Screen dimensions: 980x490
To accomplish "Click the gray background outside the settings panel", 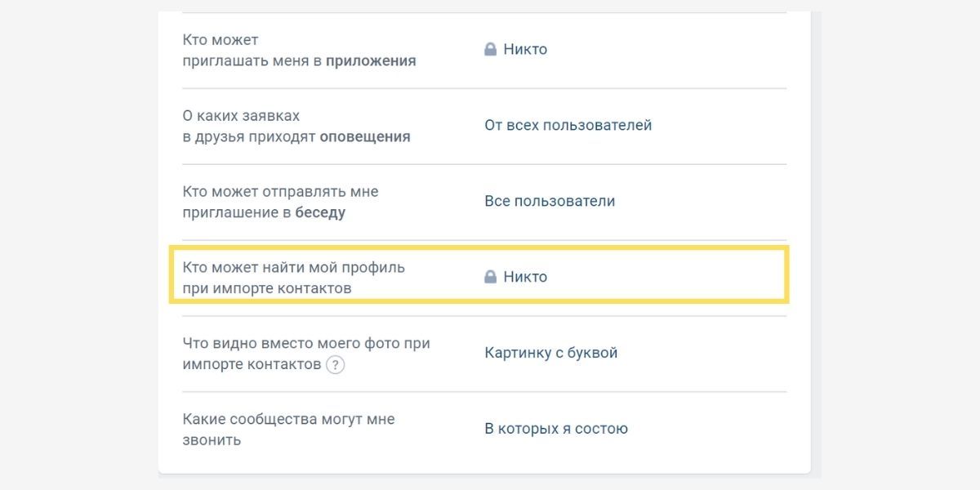I will coord(82,245).
